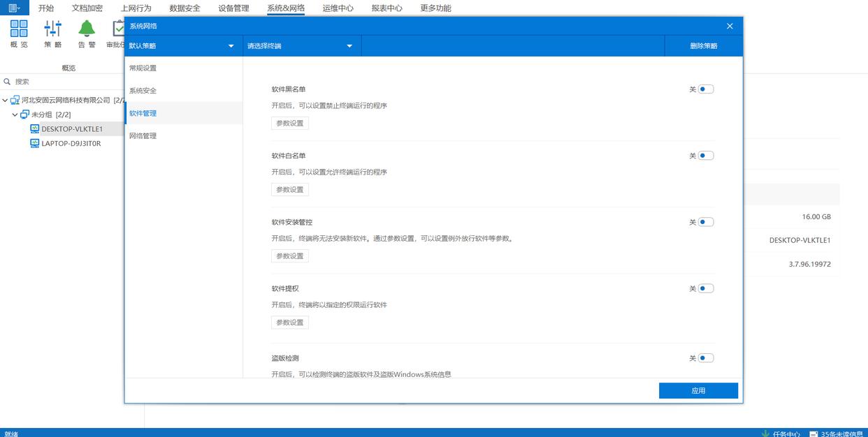Expand the 默认策略 policy dropdown

pos(182,46)
